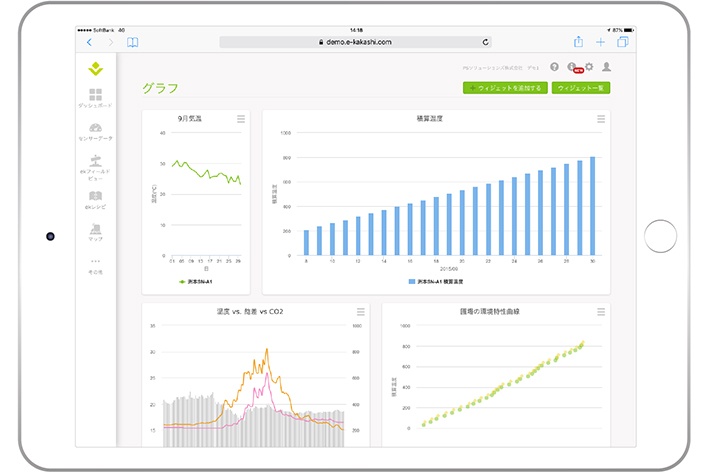The width and height of the screenshot is (710, 473).
Task: Click ウィジェット一覧 widget list button
Action: tap(580, 88)
